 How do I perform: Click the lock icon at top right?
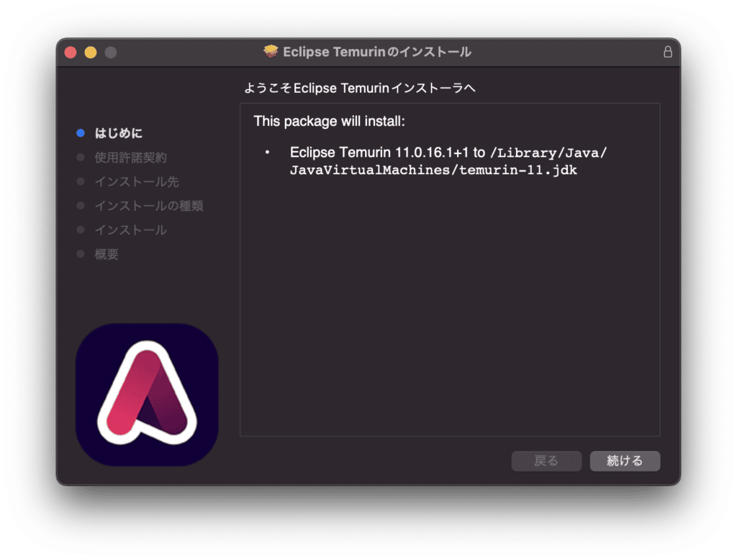click(x=667, y=52)
